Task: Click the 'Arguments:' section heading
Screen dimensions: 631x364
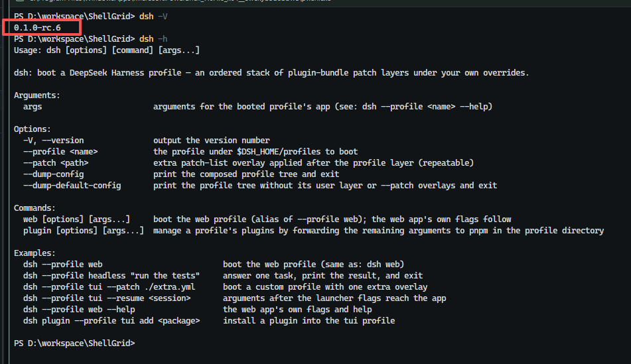Action: [x=37, y=95]
